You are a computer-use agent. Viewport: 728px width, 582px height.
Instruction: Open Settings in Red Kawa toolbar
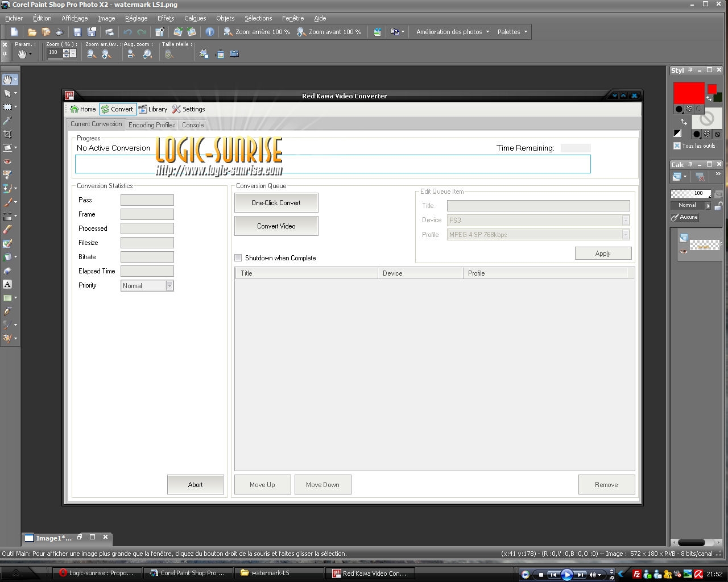189,109
